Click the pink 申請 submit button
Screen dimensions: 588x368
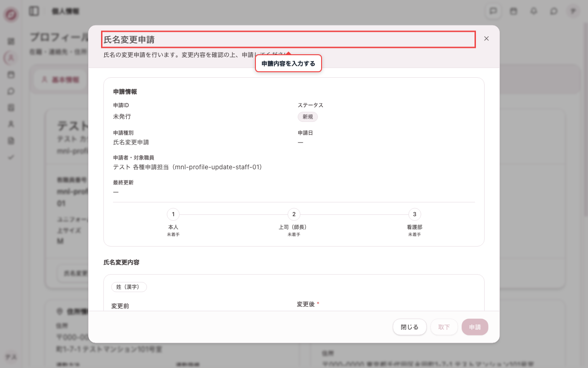pos(475,327)
